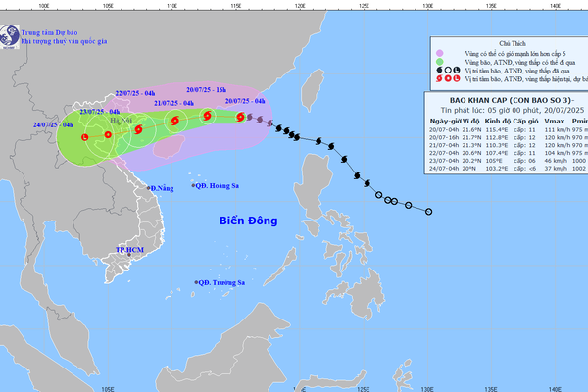Click the green storm-path legend swatch
This screenshot has height=392, width=588.
439,62
